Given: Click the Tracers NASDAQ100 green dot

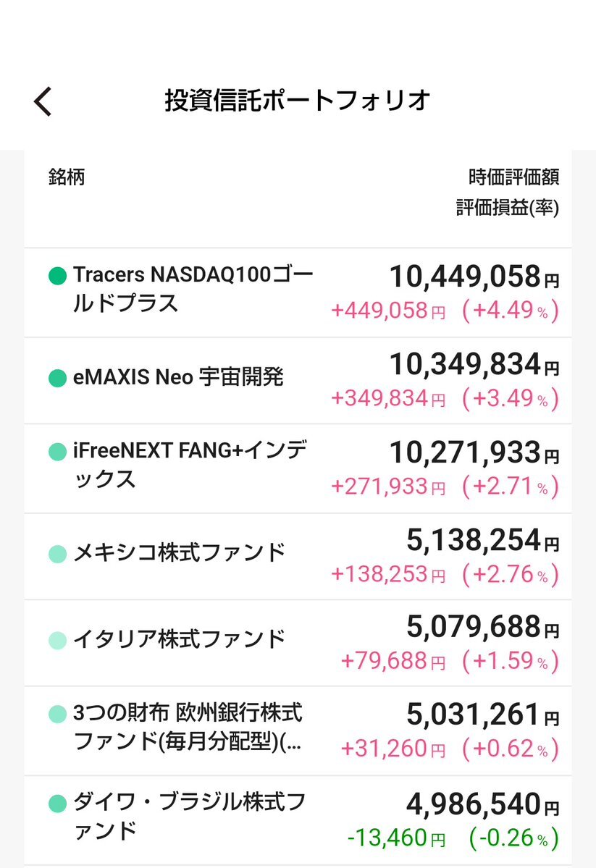Looking at the screenshot, I should click(x=57, y=276).
